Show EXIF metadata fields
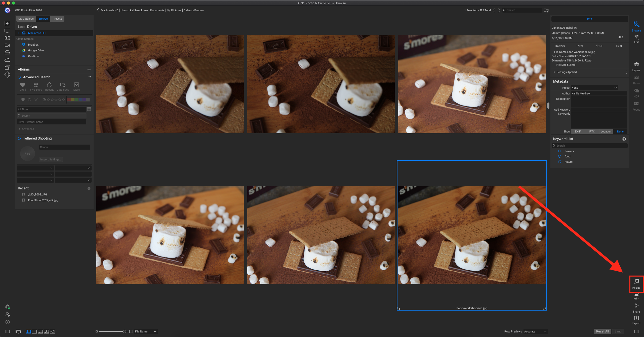 578,131
